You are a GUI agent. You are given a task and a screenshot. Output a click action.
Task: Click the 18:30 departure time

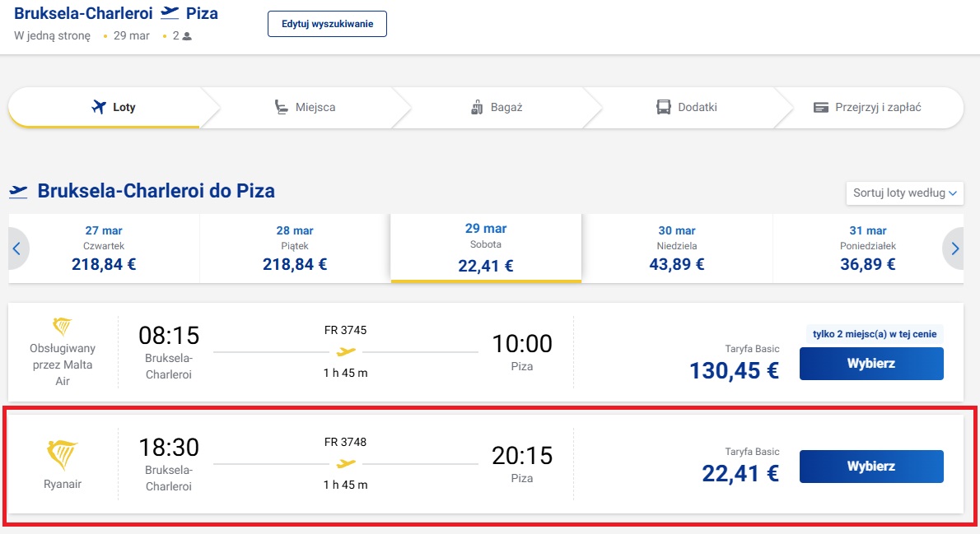pyautogui.click(x=169, y=448)
